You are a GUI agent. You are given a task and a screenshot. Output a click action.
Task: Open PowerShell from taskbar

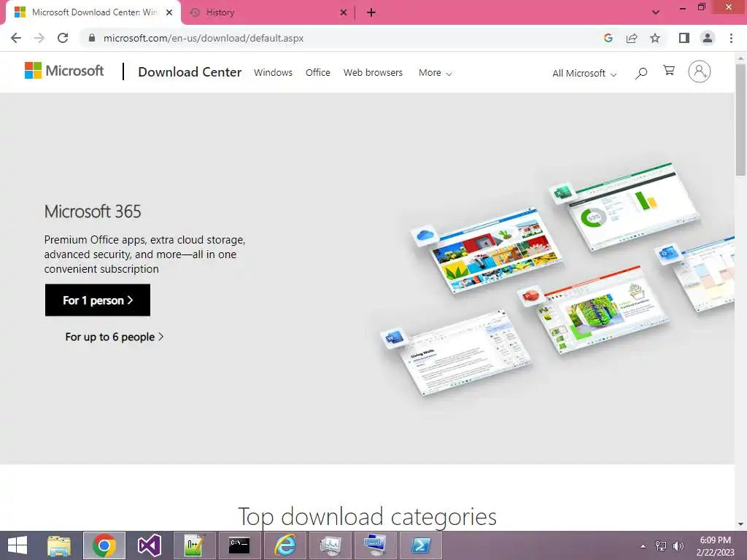tap(421, 545)
